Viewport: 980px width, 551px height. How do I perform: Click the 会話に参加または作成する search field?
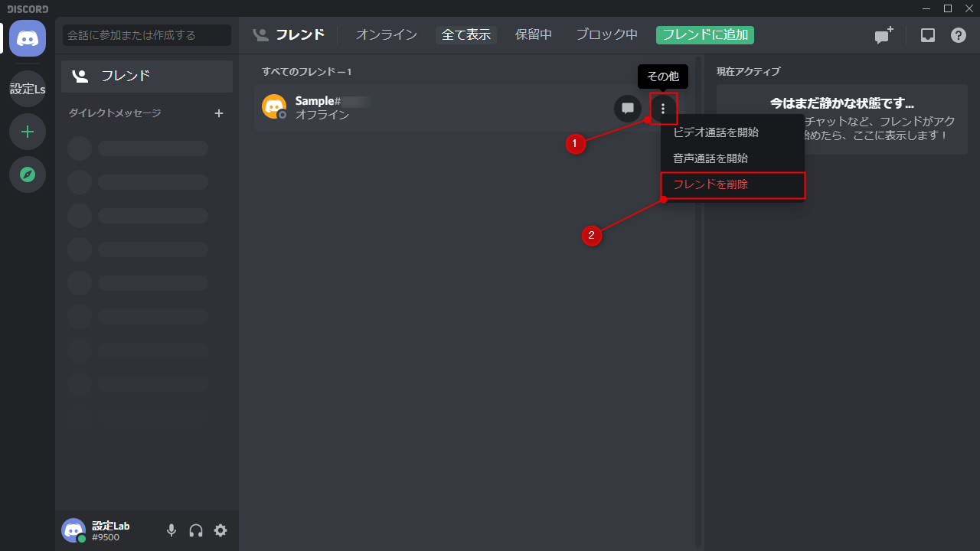pyautogui.click(x=147, y=35)
